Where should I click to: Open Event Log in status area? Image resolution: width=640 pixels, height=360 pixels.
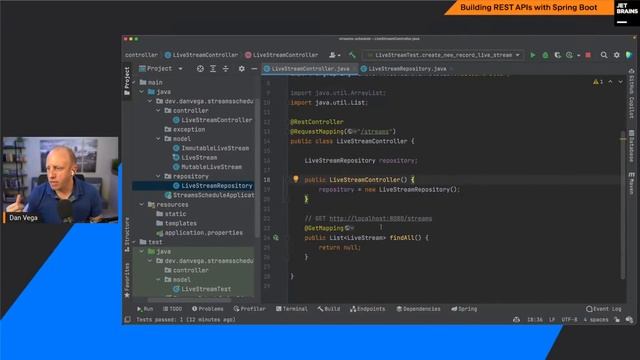coord(604,309)
